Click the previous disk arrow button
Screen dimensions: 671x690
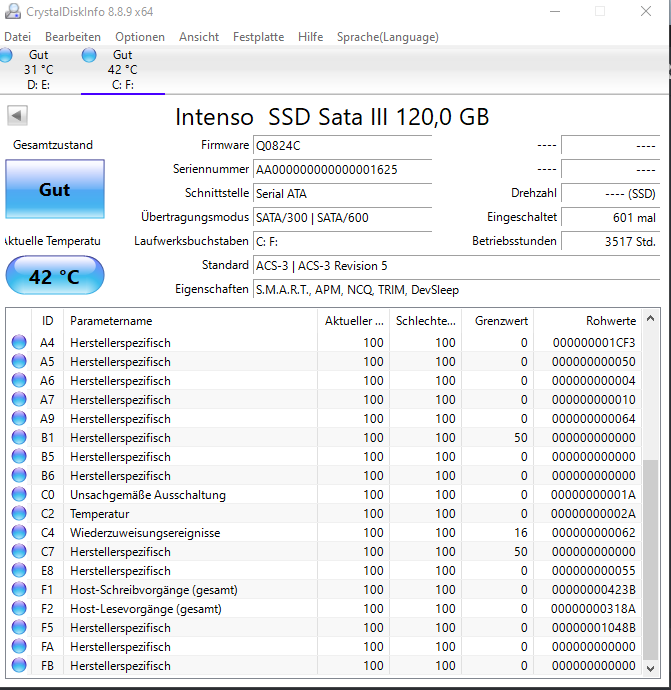pyautogui.click(x=17, y=116)
